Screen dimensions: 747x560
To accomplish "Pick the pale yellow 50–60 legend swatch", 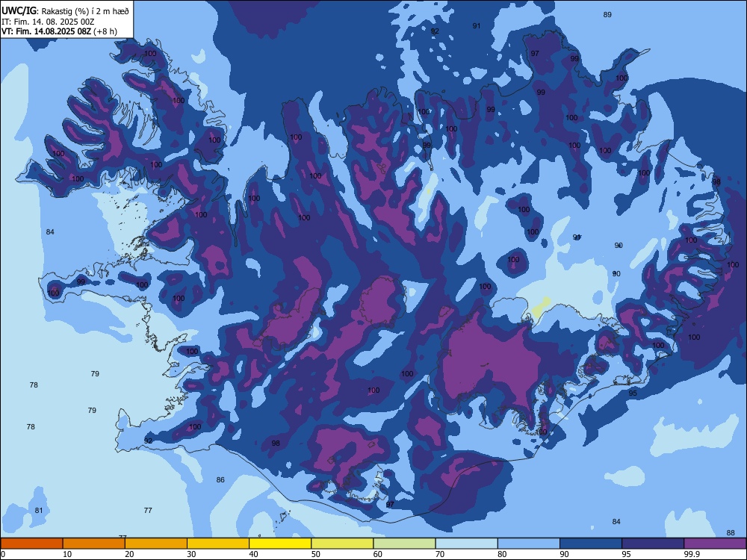I will [342, 544].
